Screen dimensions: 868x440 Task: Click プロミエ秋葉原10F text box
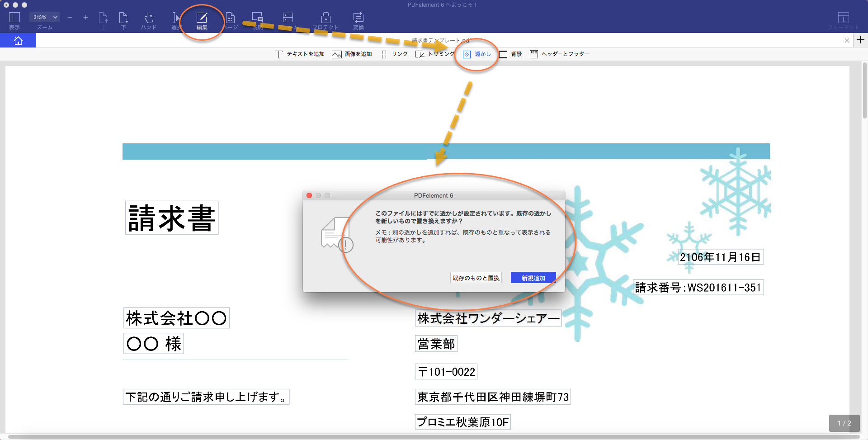(463, 421)
